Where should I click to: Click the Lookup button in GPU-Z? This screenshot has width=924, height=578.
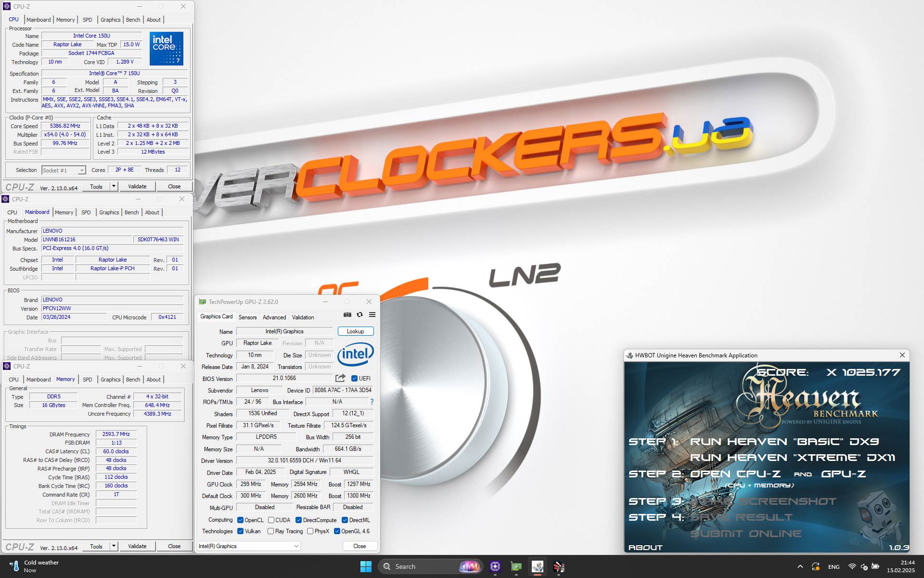pyautogui.click(x=355, y=331)
